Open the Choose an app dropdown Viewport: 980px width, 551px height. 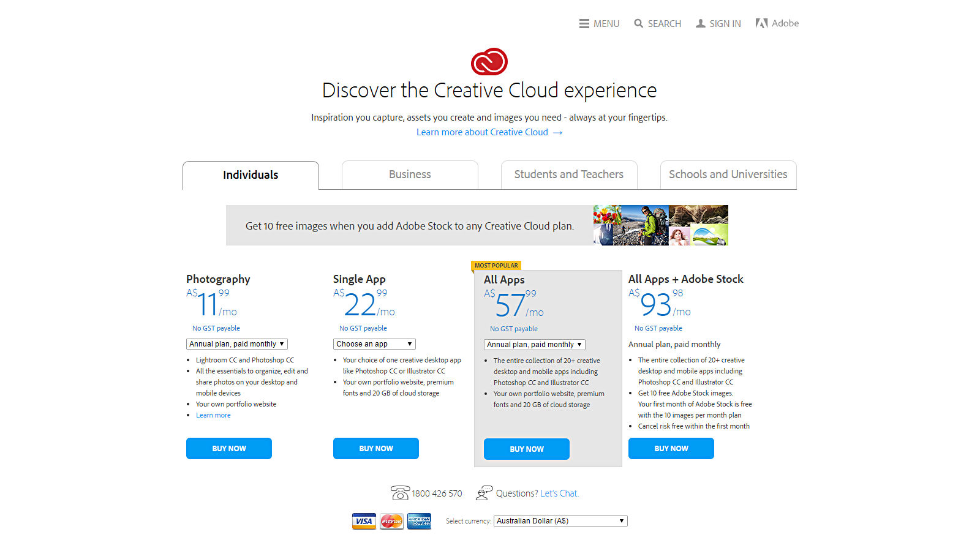pyautogui.click(x=375, y=344)
